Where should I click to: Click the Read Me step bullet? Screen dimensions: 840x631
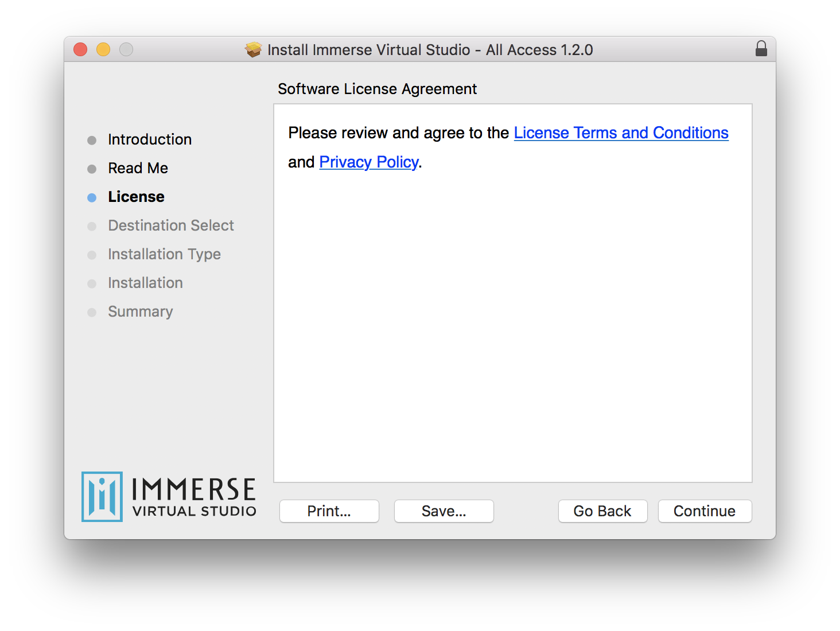point(92,169)
